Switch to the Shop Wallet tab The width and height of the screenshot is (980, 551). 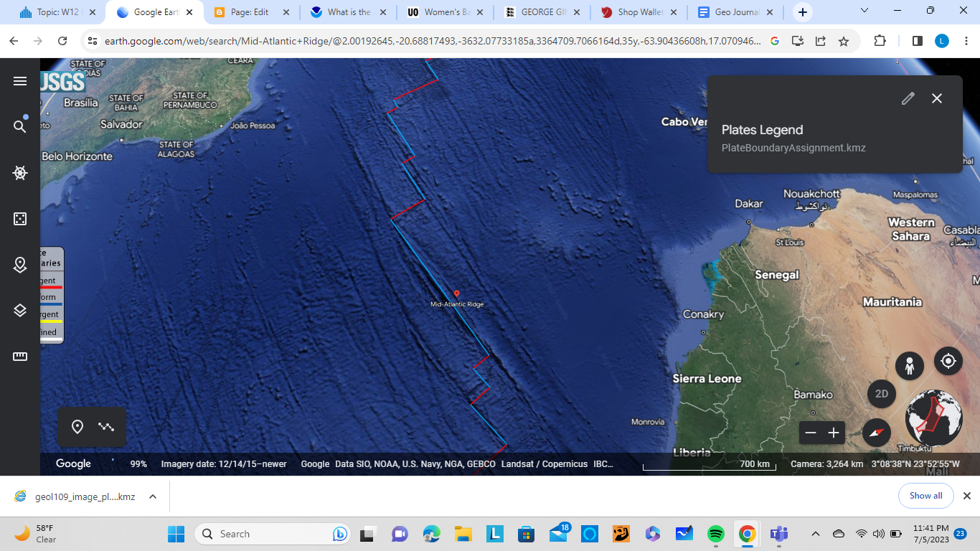639,12
